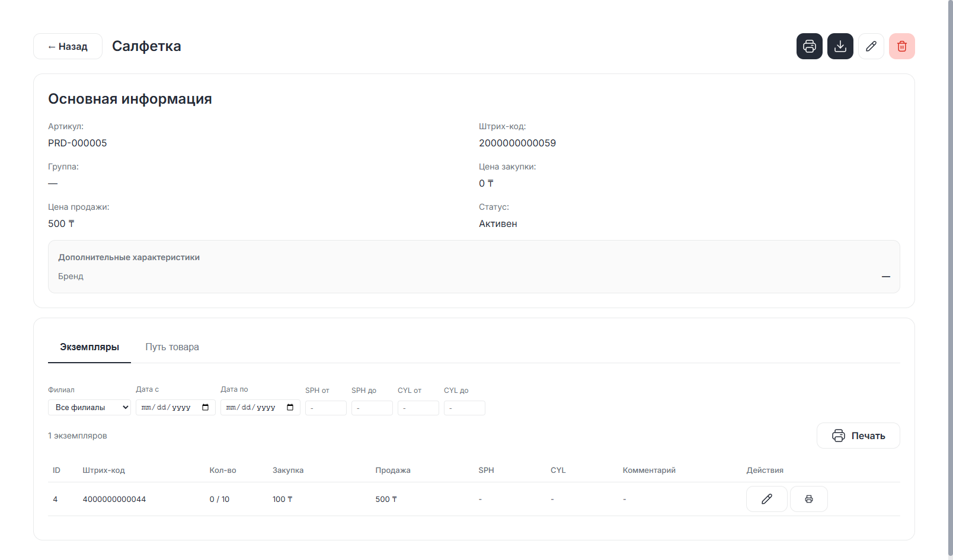Screen dimensions: 953x560
Task: Click the Печать button
Action: coord(858,436)
